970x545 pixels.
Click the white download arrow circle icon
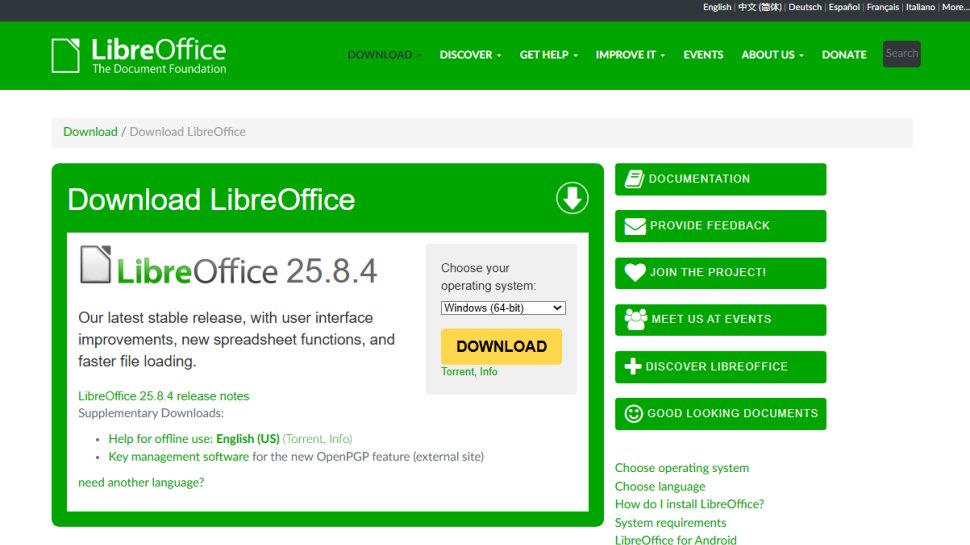pyautogui.click(x=572, y=198)
